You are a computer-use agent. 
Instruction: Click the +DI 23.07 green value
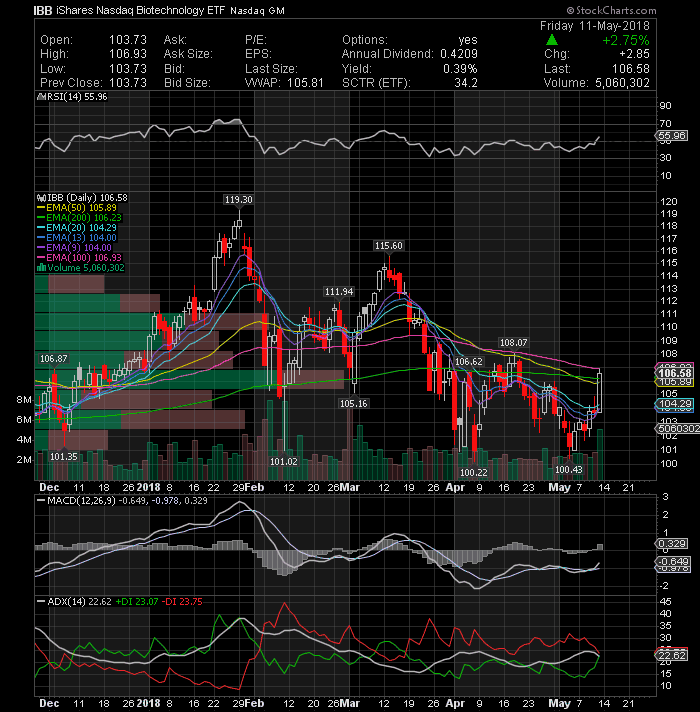(x=137, y=602)
